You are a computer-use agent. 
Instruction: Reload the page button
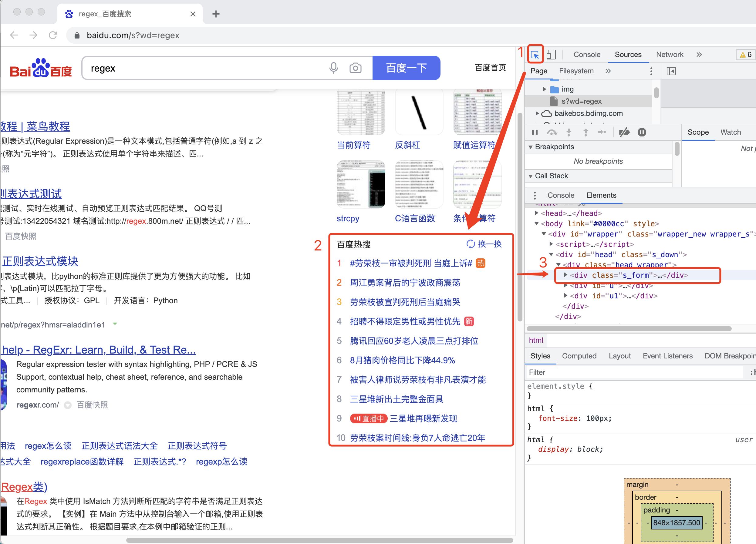[53, 35]
